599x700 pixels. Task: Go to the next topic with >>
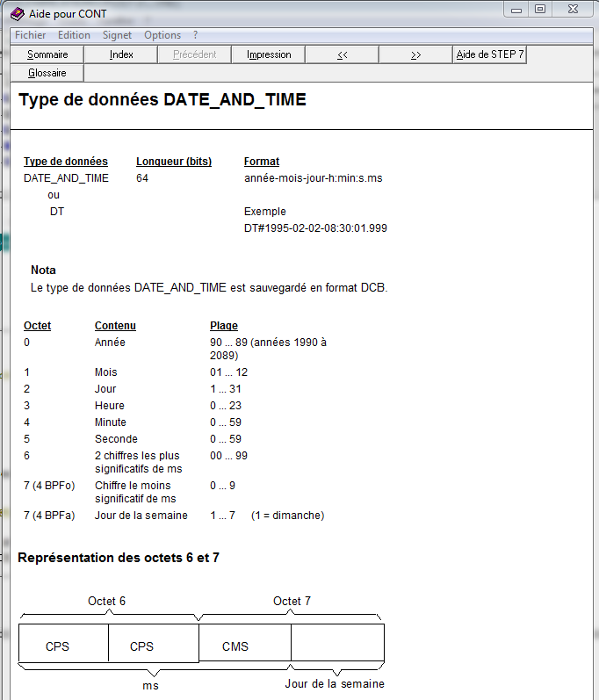pos(415,54)
